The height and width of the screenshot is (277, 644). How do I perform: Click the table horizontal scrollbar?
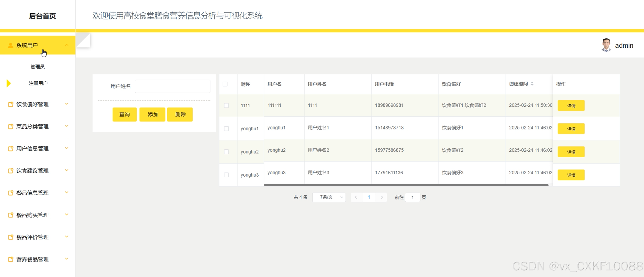pos(406,185)
